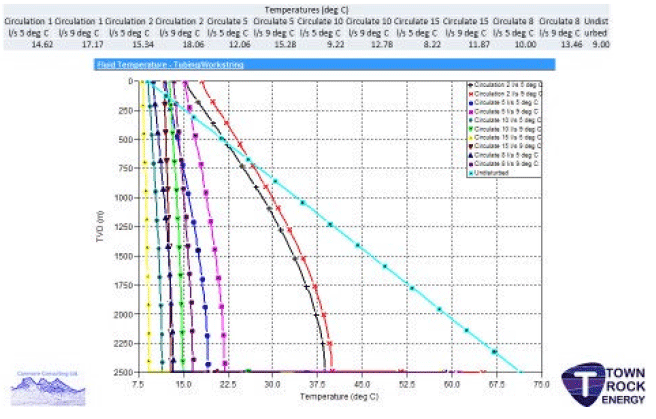Viewport: 656px width, 419px height.
Task: Click the Town Rock Energy logo
Action: pos(603,385)
